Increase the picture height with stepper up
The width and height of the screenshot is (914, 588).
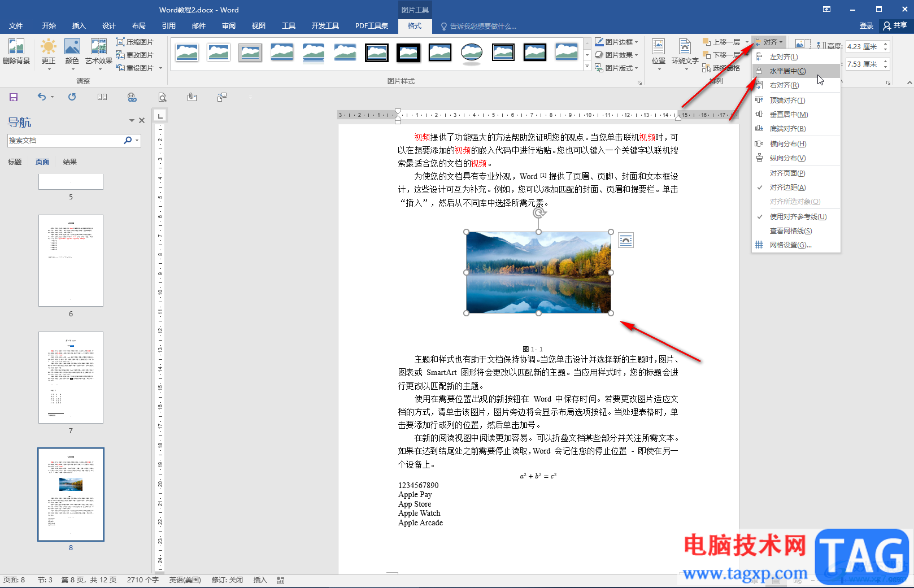pos(886,44)
